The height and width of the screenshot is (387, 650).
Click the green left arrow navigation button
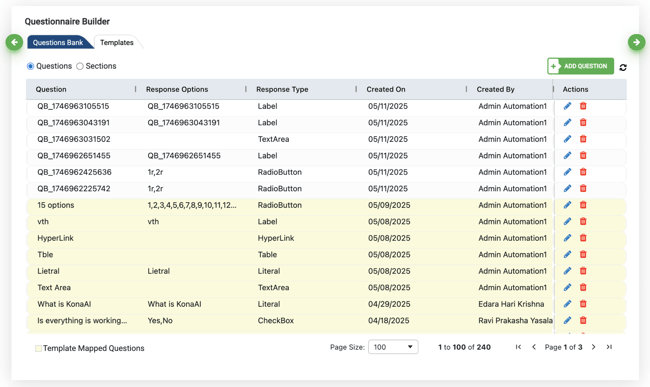click(x=15, y=42)
